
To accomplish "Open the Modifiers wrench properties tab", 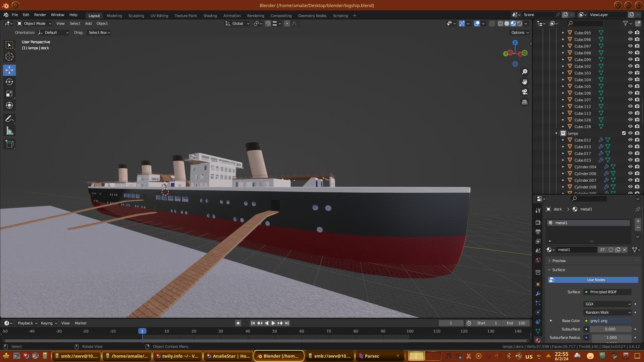I will point(538,294).
